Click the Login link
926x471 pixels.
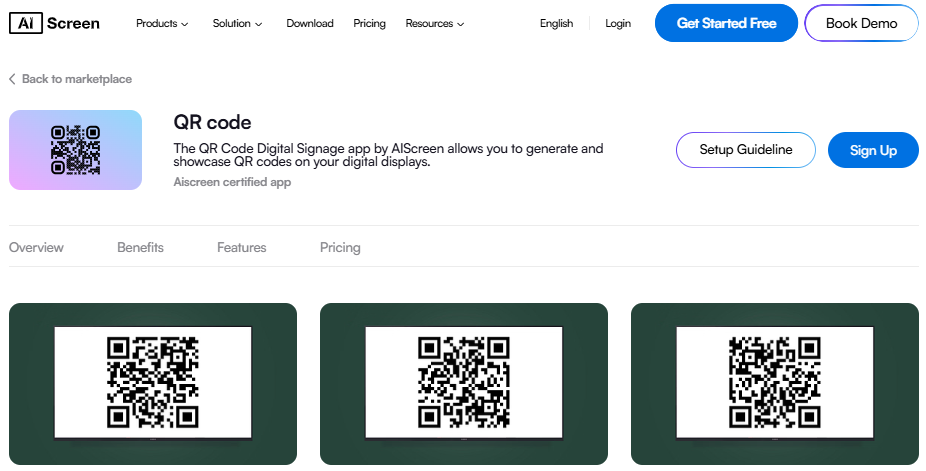pos(618,24)
